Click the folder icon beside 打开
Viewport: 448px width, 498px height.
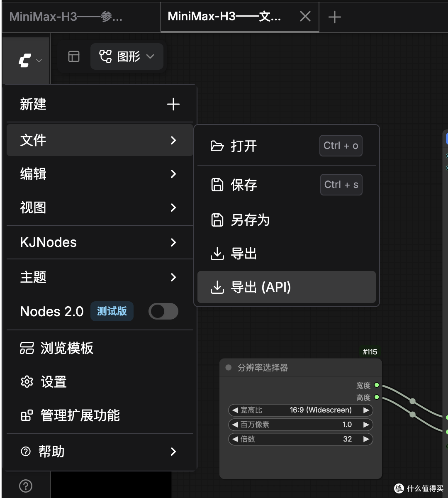point(217,146)
